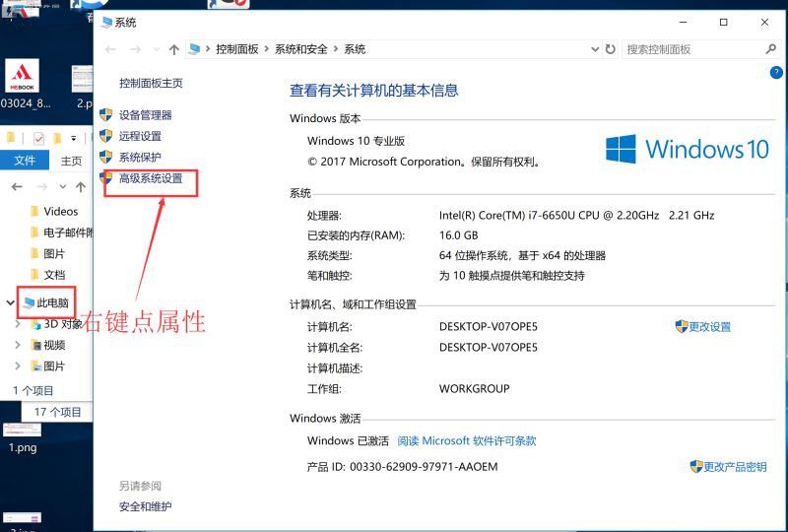Click 16.0 GB installed memory value

pyautogui.click(x=458, y=235)
